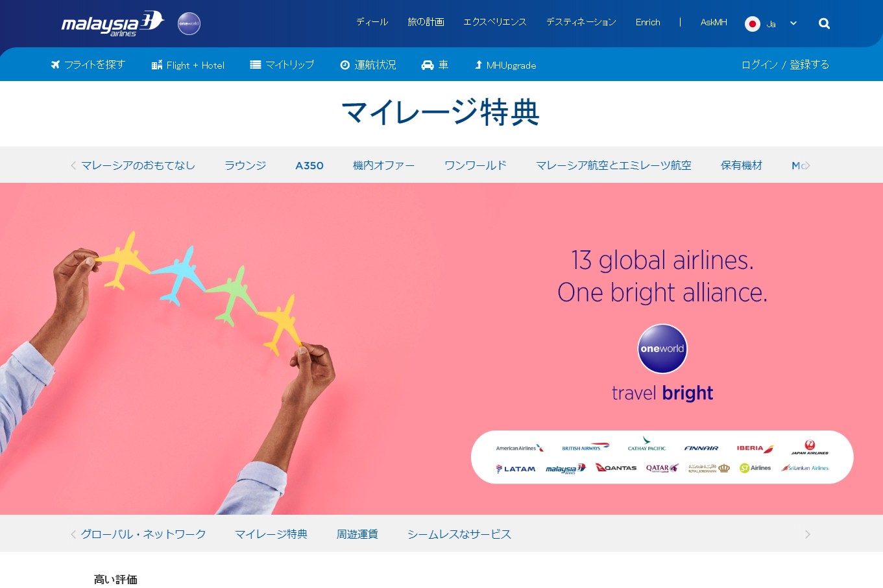
Task: Open the search magnifier icon
Action: (x=824, y=23)
